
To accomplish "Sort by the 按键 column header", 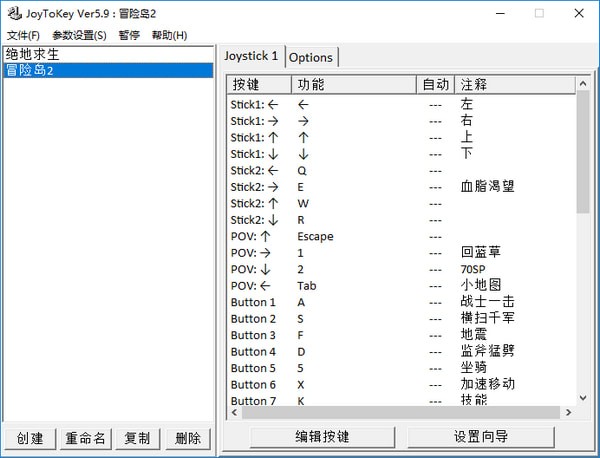I will click(x=257, y=85).
